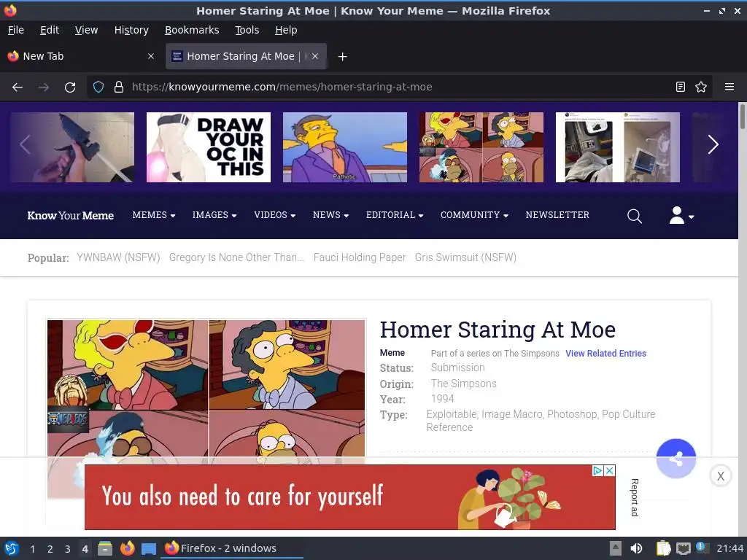Open popular entry YWNBAW (NSFW)
Image resolution: width=747 pixels, height=560 pixels.
point(118,257)
